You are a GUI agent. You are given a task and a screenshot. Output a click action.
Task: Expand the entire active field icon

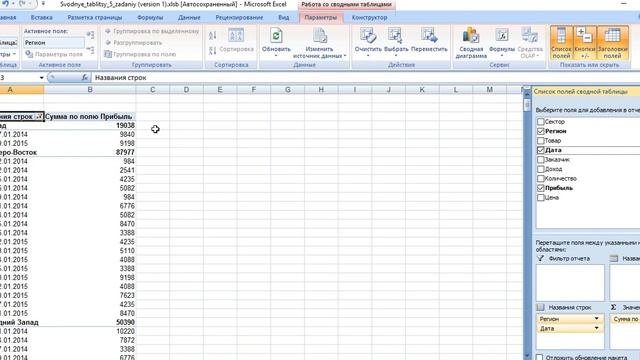coord(90,36)
